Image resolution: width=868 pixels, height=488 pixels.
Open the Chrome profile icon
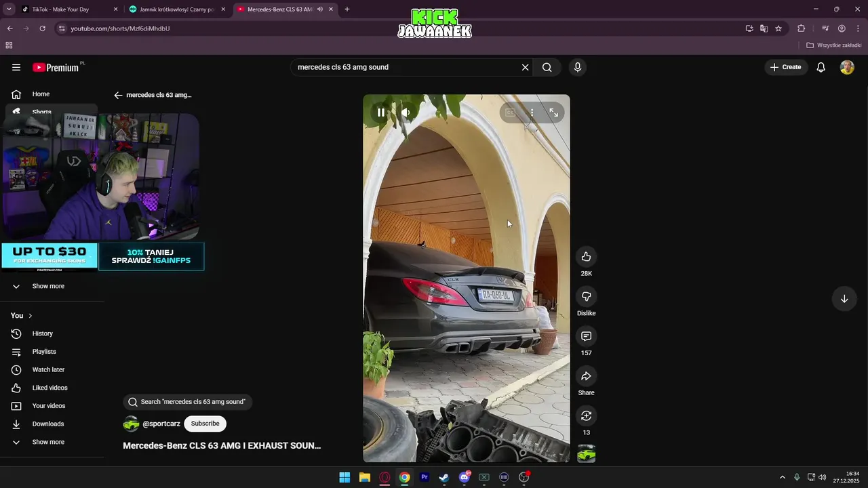click(842, 28)
